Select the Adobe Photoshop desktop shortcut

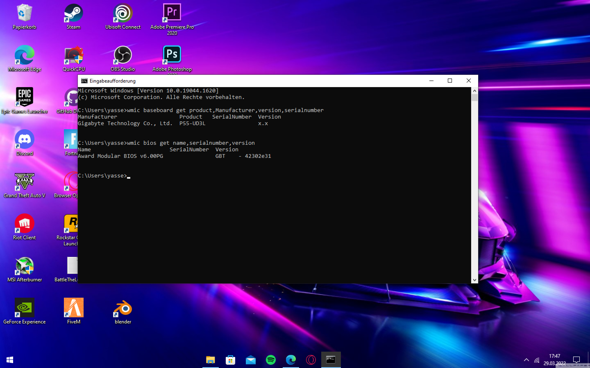coord(172,59)
